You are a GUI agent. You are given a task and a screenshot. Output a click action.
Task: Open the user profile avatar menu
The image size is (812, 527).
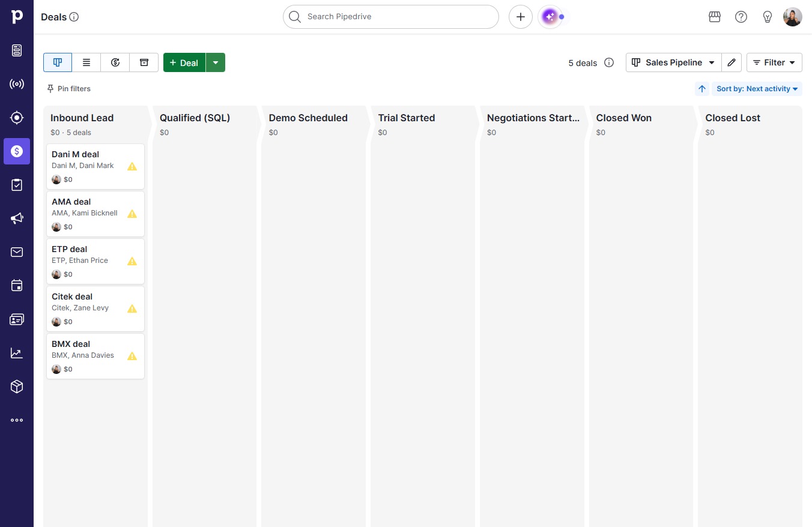coord(793,17)
